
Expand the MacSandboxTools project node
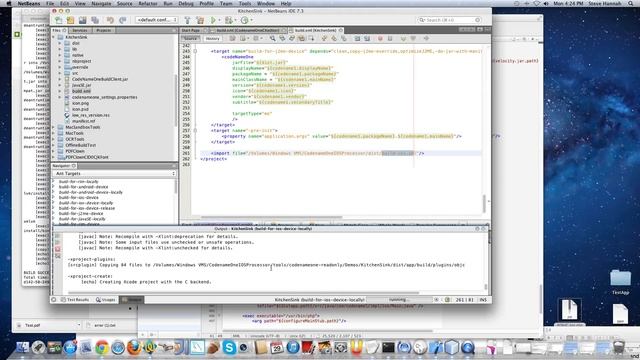(54, 127)
